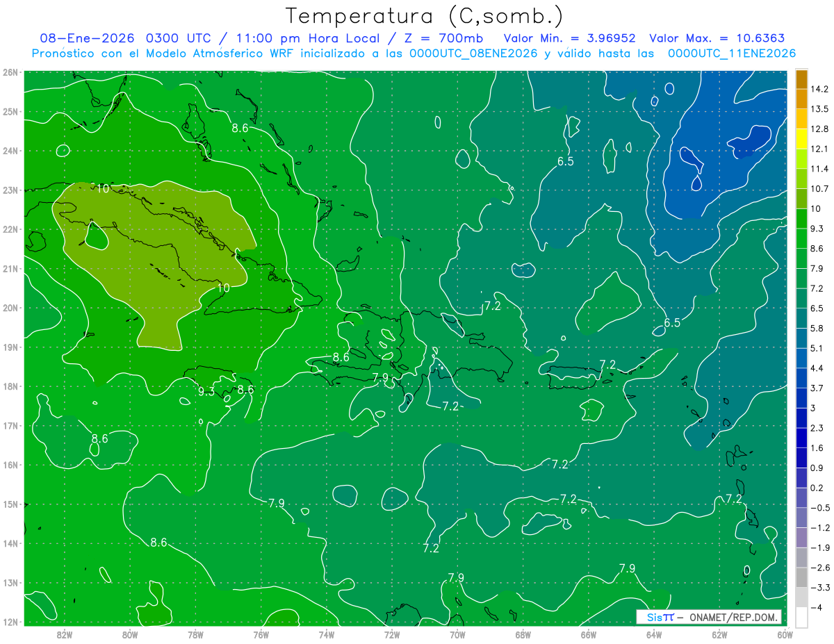This screenshot has width=834, height=644.
Task: Click the '0000UTC_11ENE2026' valid-until time
Action: (731, 53)
